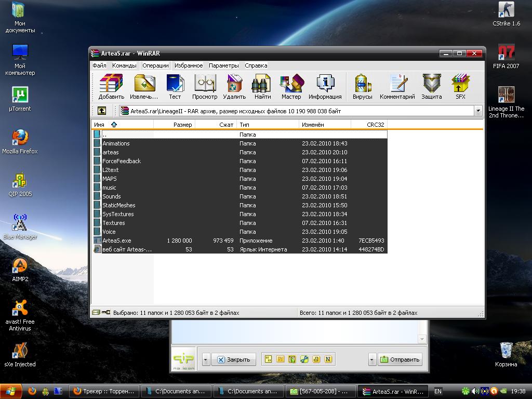Image resolution: width=532 pixels, height=399 pixels.
Task: Open dropdown arrow beside Закрыть in QIP window
Action: 206,360
